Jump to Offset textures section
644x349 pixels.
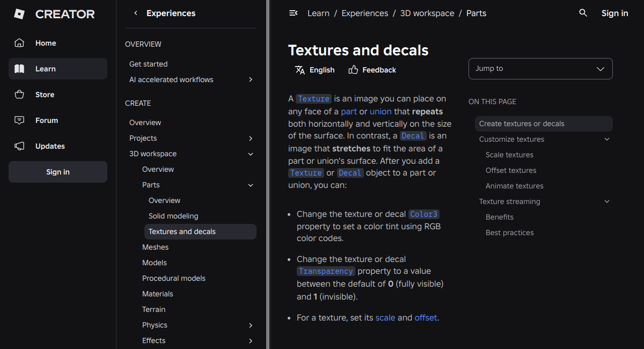coord(511,170)
